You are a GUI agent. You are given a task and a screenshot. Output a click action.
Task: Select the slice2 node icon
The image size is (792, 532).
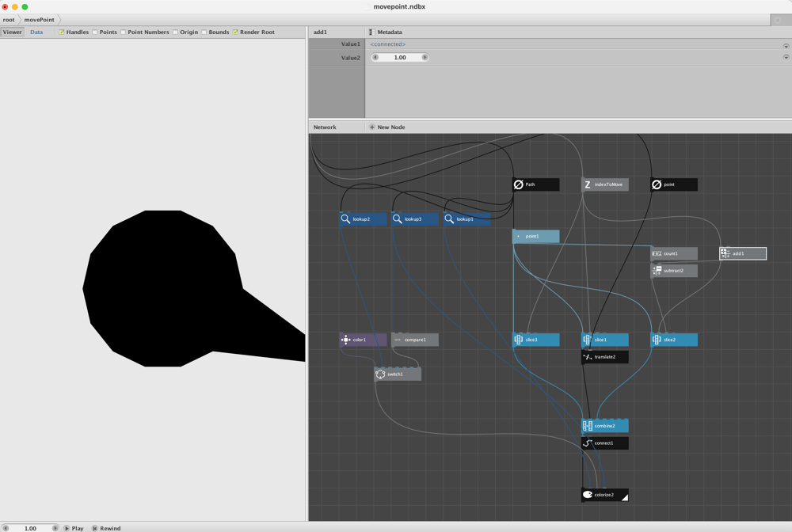point(657,340)
